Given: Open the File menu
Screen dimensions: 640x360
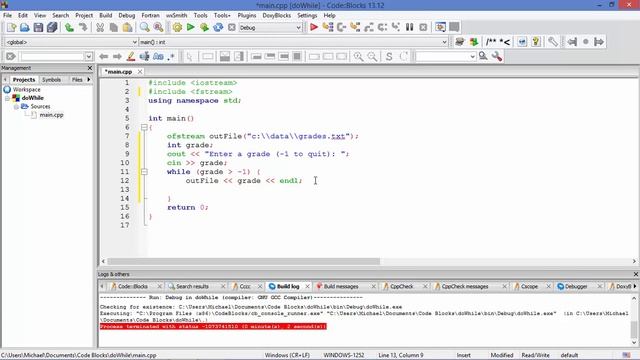Looking at the screenshot, I should pos(7,15).
